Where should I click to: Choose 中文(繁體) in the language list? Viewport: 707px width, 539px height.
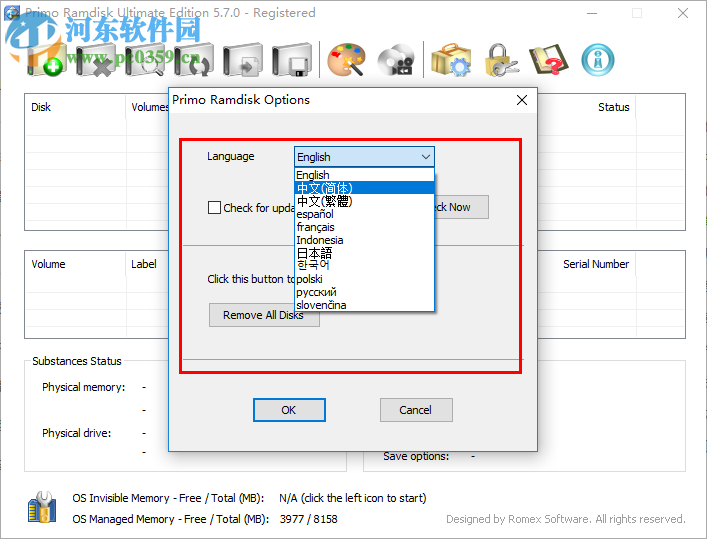[x=364, y=201]
